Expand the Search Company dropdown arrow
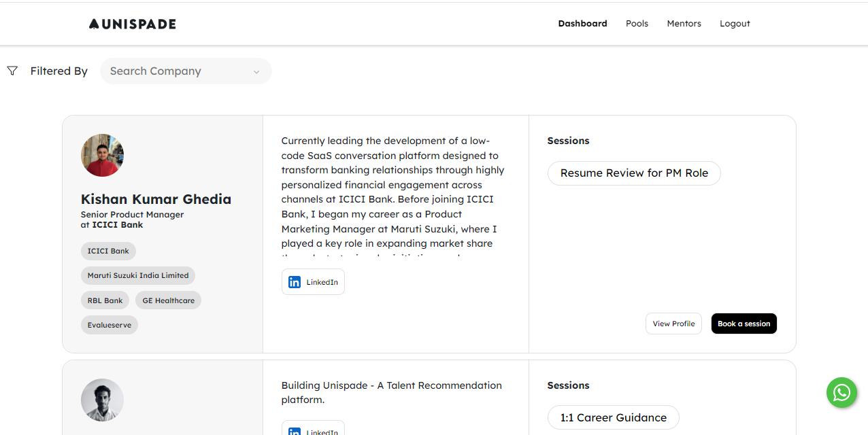Screen dimensions: 868x435 (x=256, y=72)
